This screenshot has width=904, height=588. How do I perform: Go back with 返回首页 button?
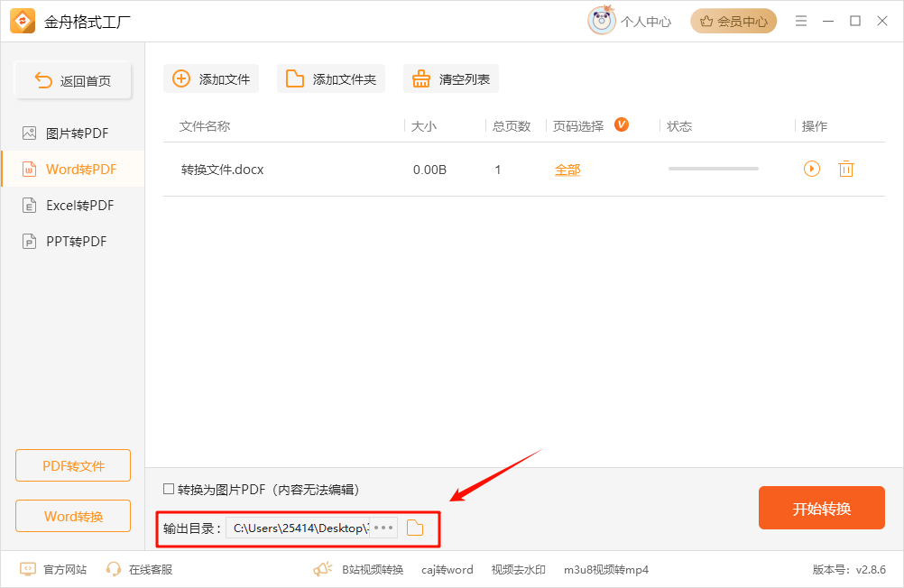[x=73, y=80]
